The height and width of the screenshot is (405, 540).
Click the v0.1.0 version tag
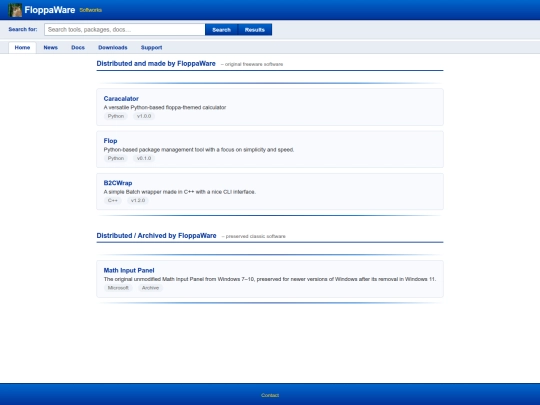[144, 158]
